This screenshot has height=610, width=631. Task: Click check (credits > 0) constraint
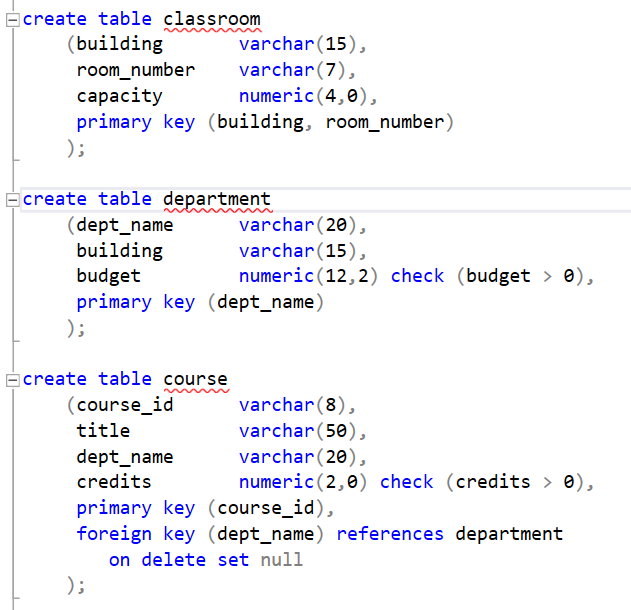[x=482, y=482]
